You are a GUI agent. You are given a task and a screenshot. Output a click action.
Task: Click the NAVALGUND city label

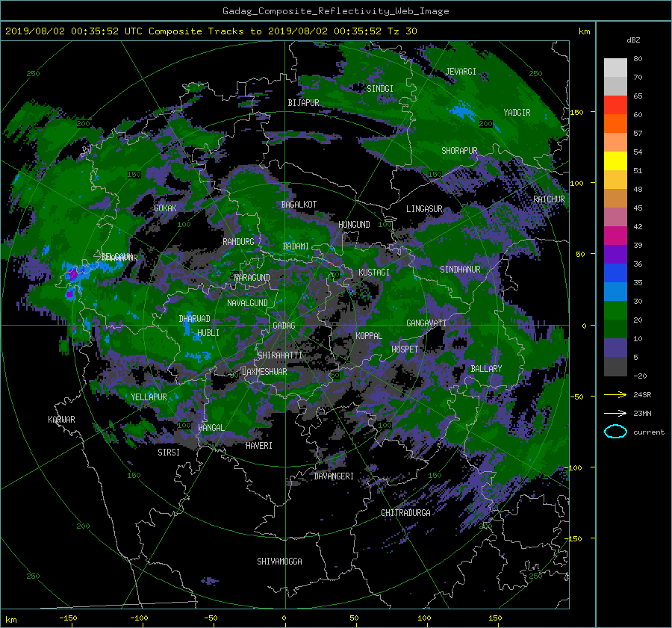coord(247,302)
